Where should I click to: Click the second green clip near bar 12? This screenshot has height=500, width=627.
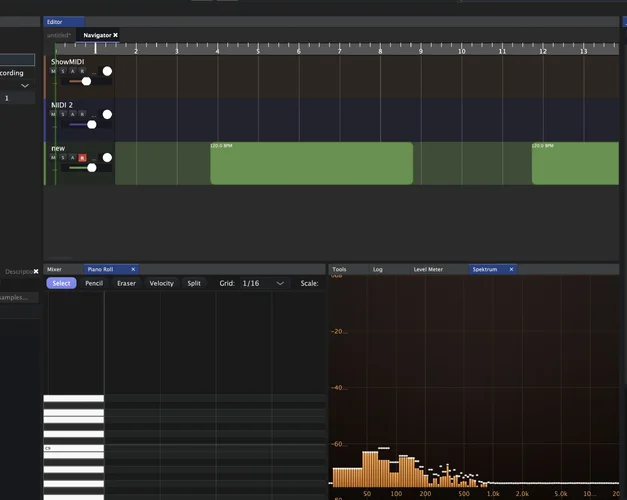575,163
